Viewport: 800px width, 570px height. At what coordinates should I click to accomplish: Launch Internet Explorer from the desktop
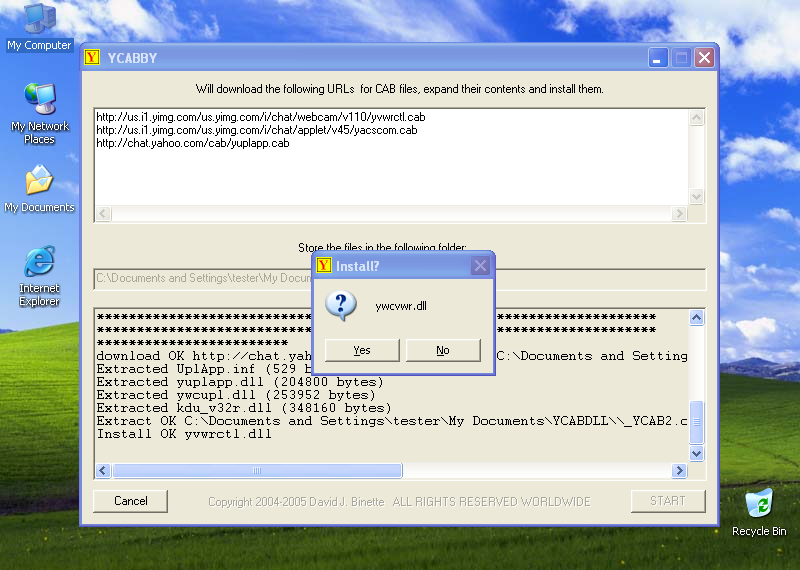tap(39, 276)
